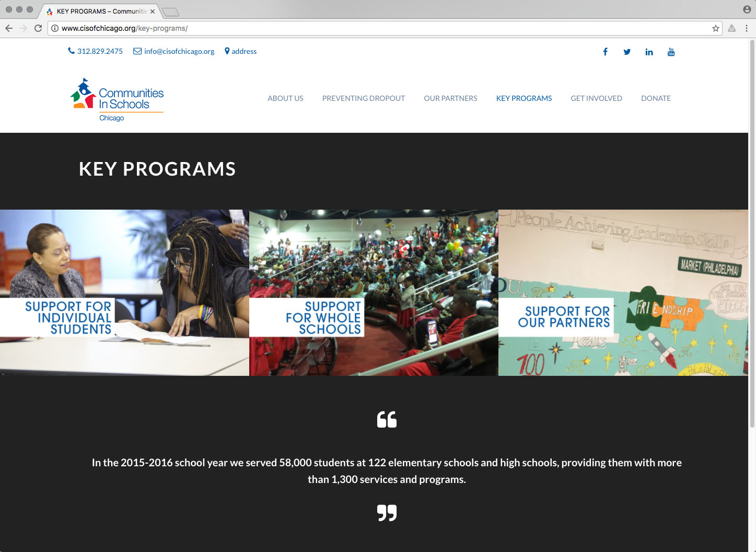Open the Facebook social icon
Viewport: 756px width, 552px height.
605,52
